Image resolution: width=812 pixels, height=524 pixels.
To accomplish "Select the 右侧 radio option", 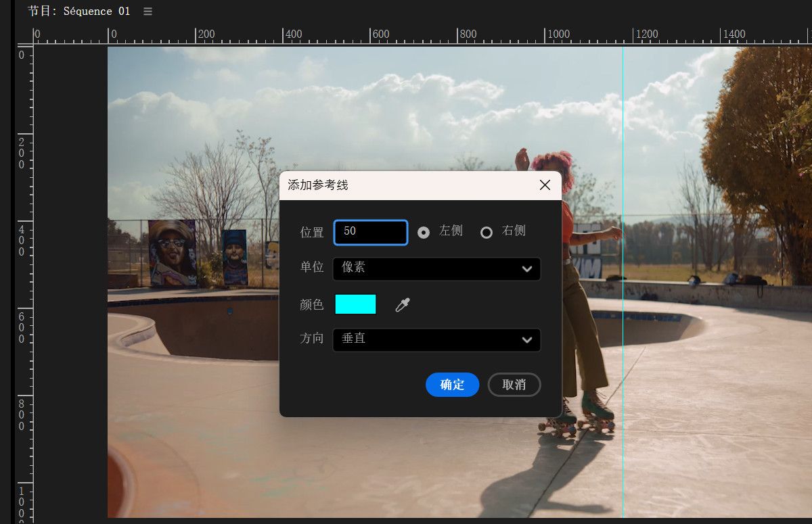I will (487, 233).
